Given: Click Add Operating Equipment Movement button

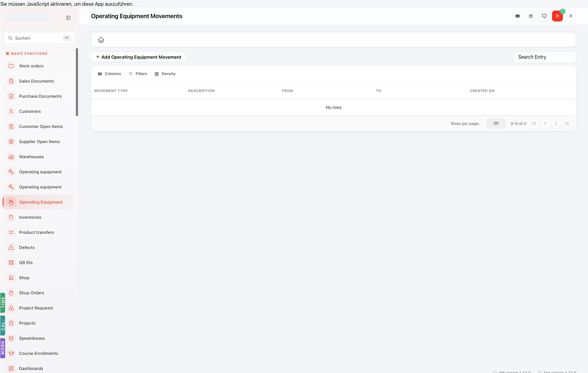Looking at the screenshot, I should coord(138,57).
